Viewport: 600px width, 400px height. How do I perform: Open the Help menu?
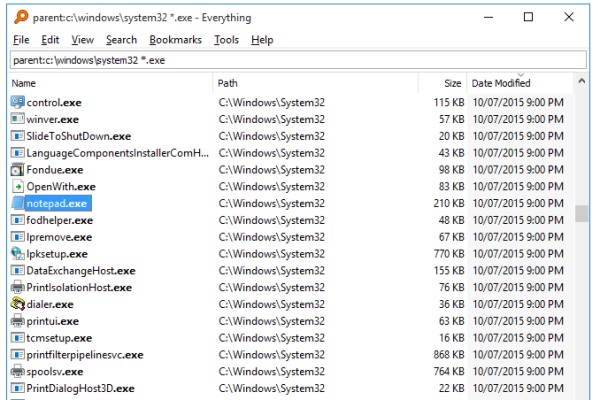tap(262, 40)
